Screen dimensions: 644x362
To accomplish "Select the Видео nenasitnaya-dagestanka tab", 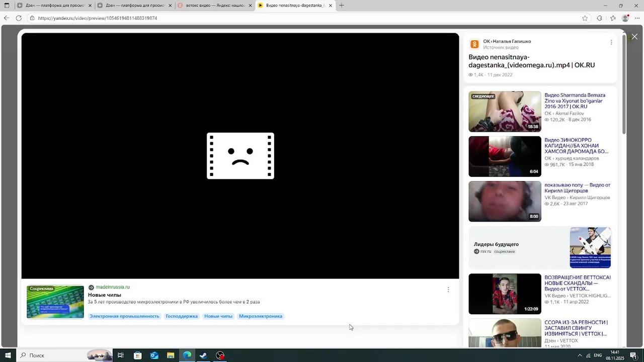I will click(295, 6).
